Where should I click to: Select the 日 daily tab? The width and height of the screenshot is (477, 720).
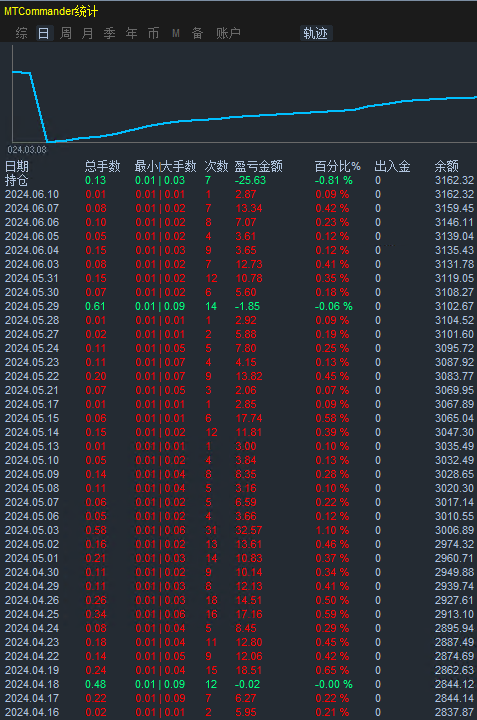[x=44, y=33]
